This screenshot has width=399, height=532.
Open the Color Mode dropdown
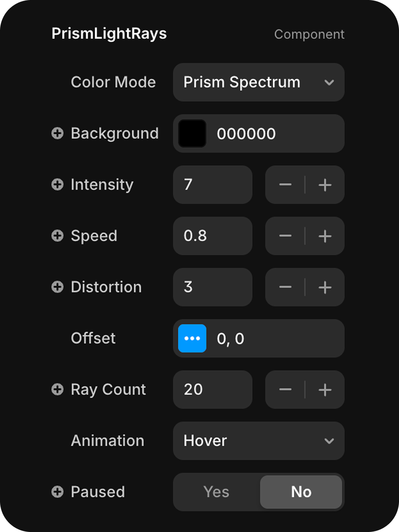click(258, 82)
